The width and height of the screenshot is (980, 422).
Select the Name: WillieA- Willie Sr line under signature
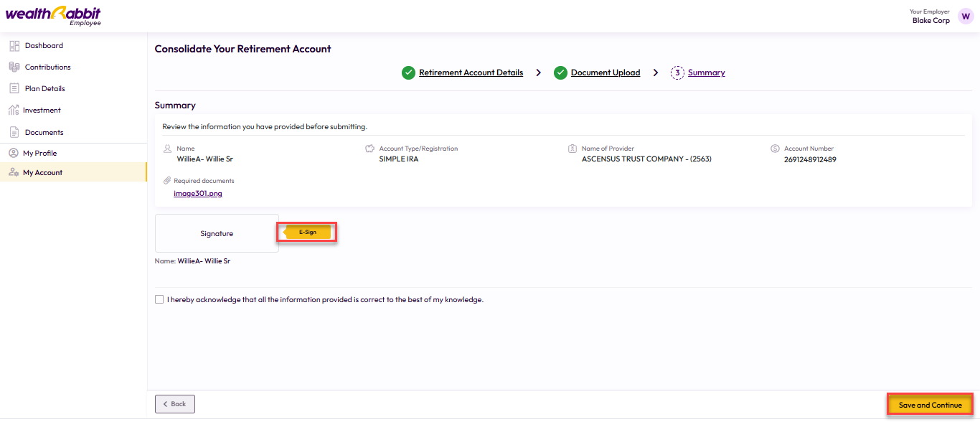192,261
